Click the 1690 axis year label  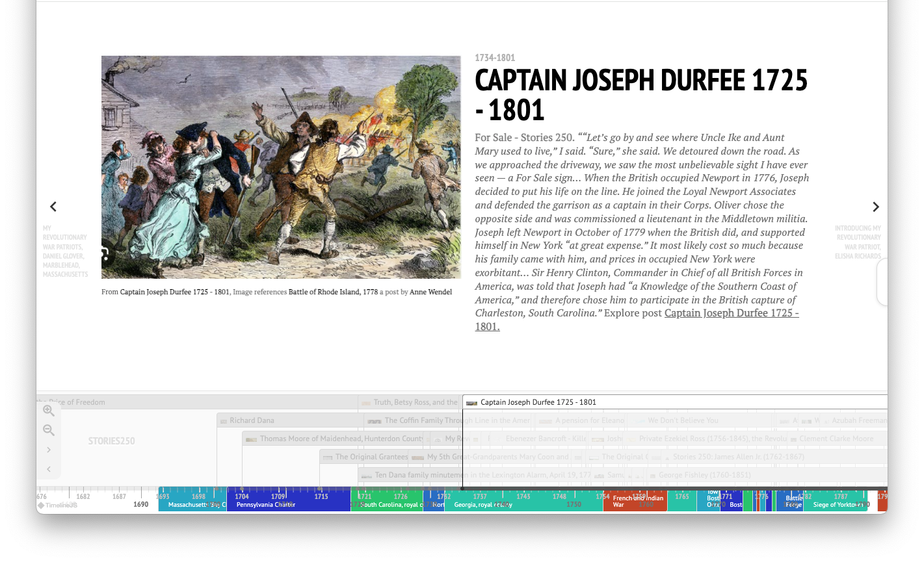pyautogui.click(x=141, y=504)
